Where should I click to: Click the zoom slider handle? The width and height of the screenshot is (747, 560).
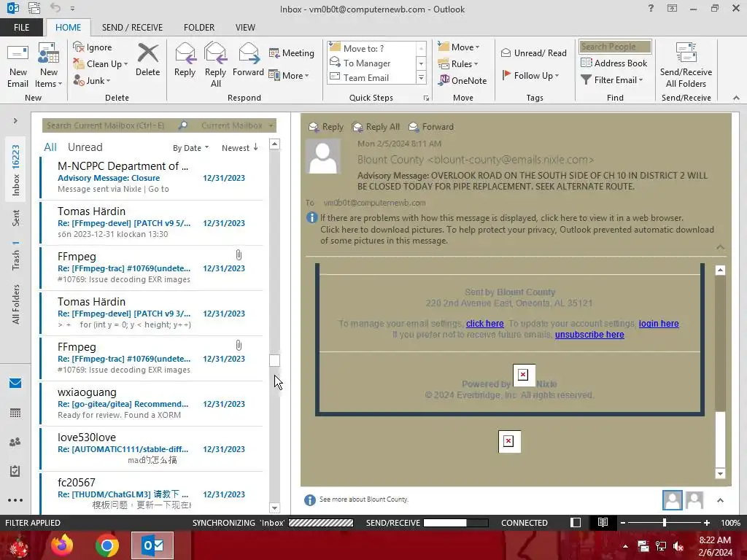click(x=665, y=523)
